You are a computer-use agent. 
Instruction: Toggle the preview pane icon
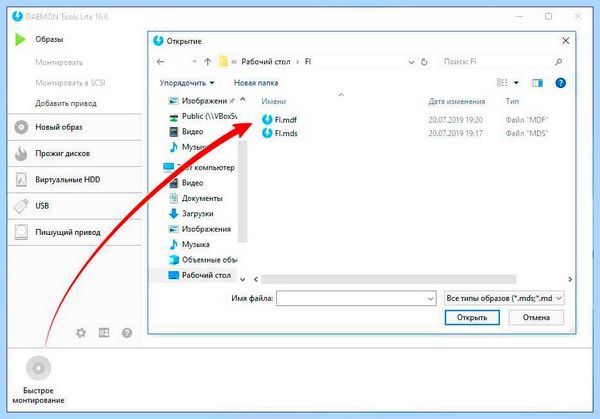click(537, 83)
